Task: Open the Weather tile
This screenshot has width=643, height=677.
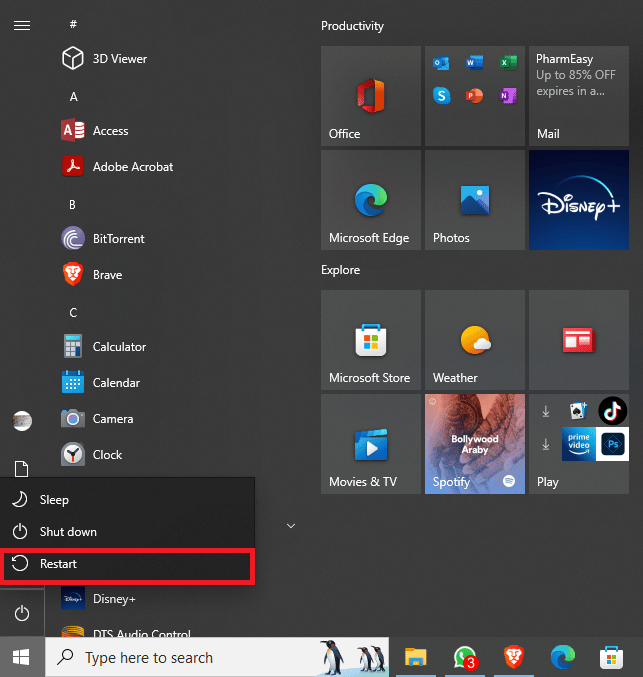Action: (x=475, y=340)
